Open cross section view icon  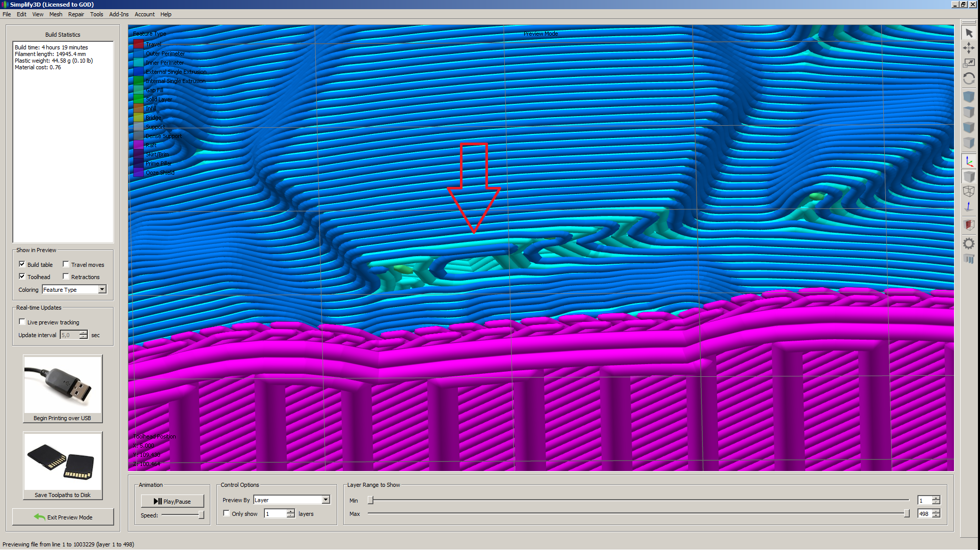(x=969, y=225)
